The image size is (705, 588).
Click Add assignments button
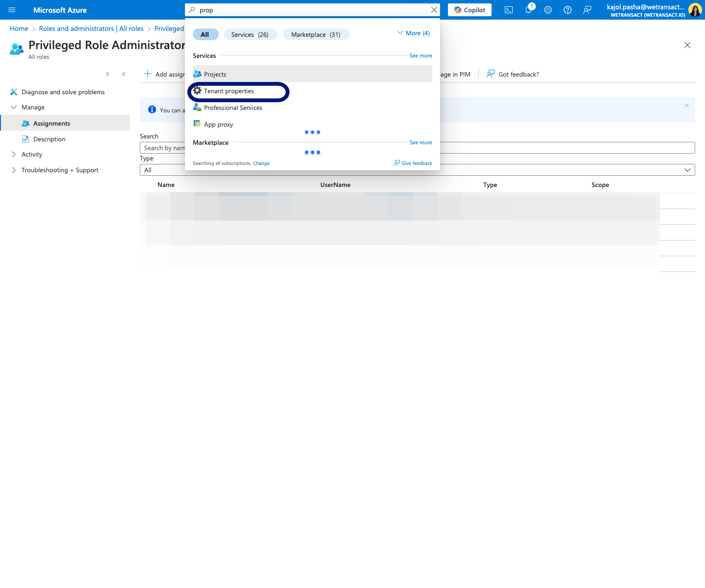click(164, 74)
